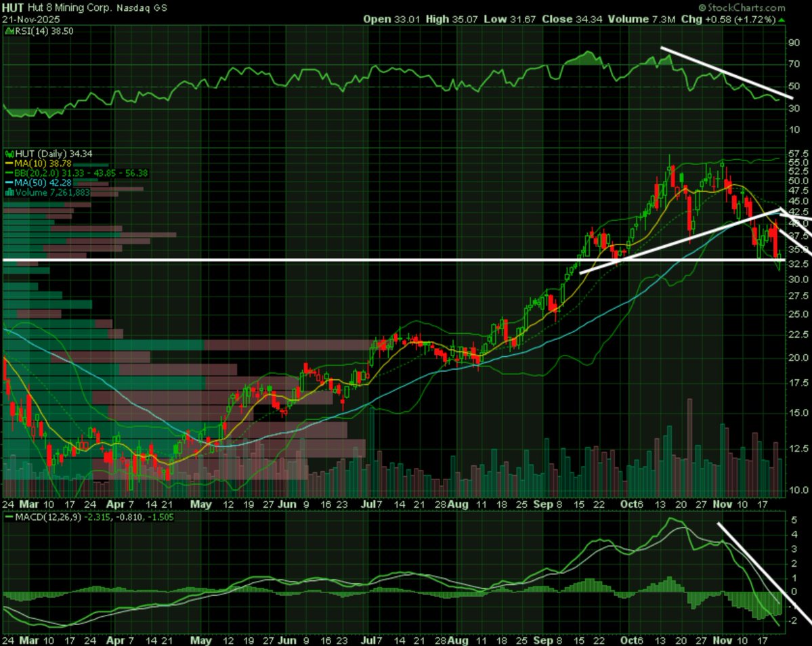Click the green up-triangle change indicator

(782, 20)
